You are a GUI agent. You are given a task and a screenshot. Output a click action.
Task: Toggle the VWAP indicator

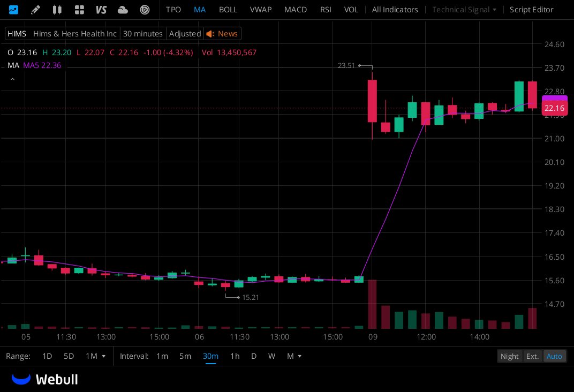tap(261, 10)
